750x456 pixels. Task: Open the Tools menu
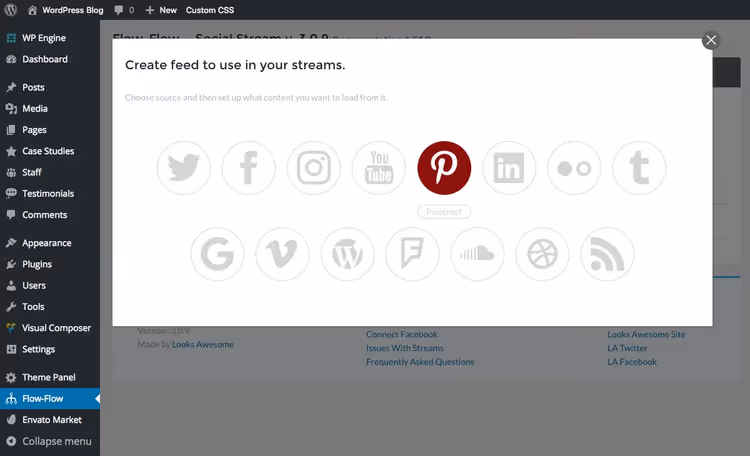(50, 307)
